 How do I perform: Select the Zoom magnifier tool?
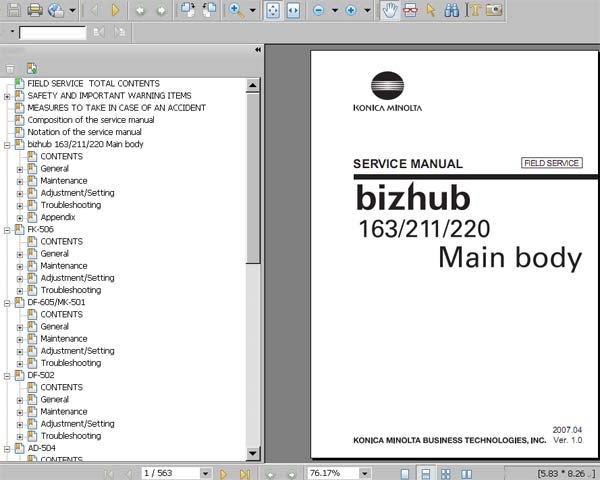(x=236, y=10)
